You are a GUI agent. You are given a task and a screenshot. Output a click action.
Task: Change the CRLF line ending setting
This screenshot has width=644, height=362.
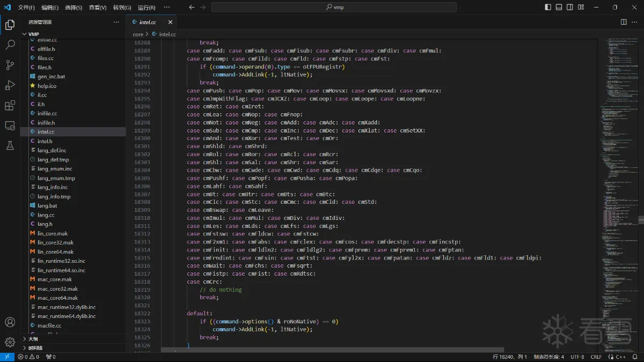coord(596,357)
